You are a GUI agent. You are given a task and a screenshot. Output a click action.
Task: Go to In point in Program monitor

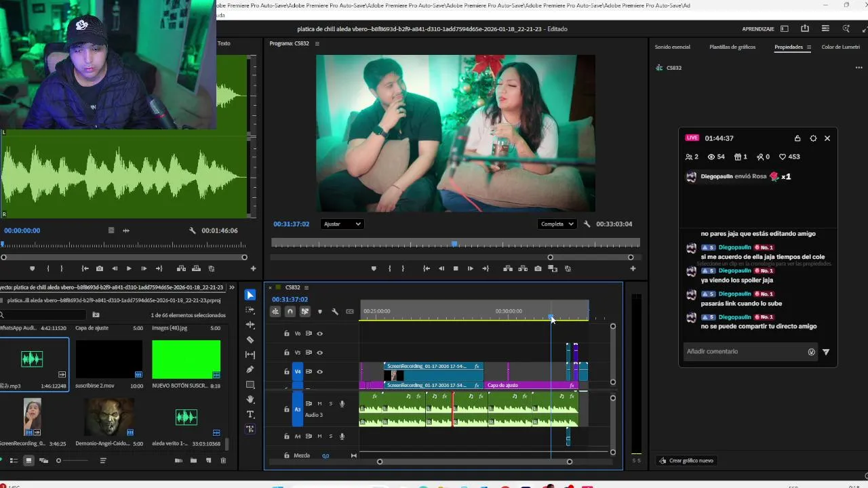click(x=427, y=268)
